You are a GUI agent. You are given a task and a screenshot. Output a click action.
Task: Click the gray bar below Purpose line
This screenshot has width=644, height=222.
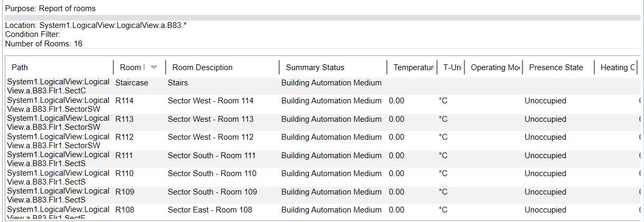[x=322, y=18]
